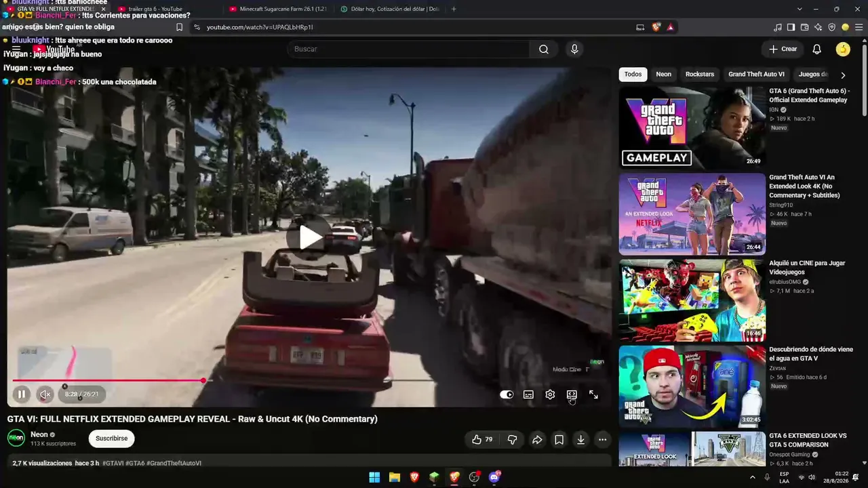Image resolution: width=868 pixels, height=488 pixels.
Task: Open the Brave VPN shield icon
Action: 832,27
